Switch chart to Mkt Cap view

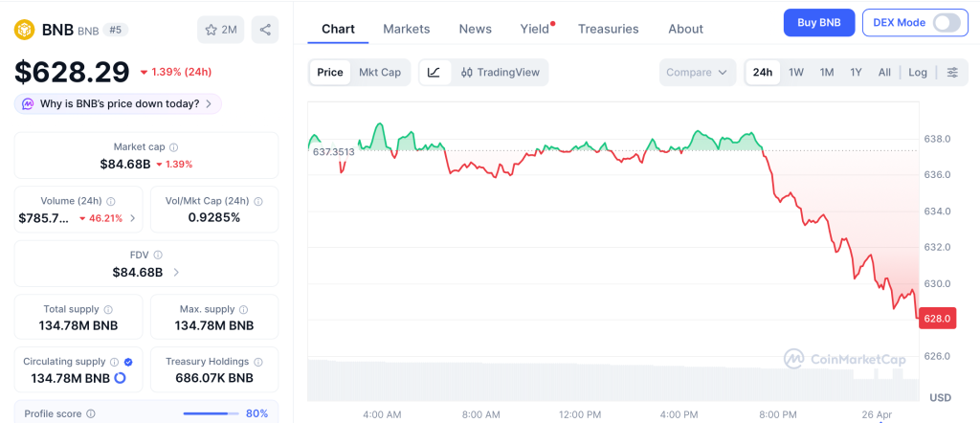(x=380, y=73)
